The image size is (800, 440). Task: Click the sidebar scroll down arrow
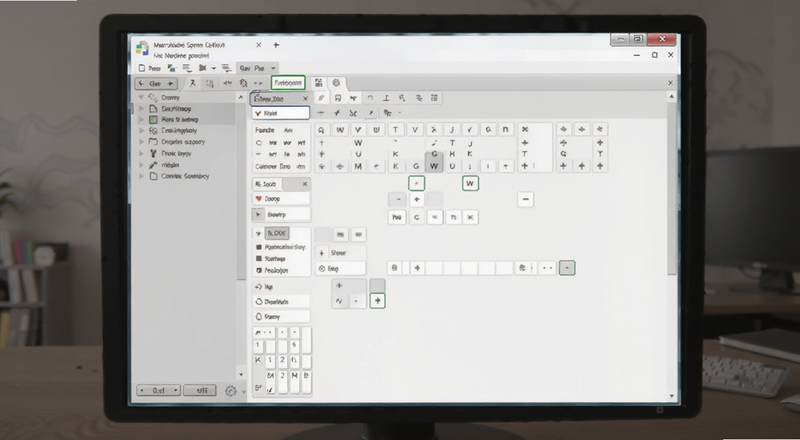pos(241,375)
